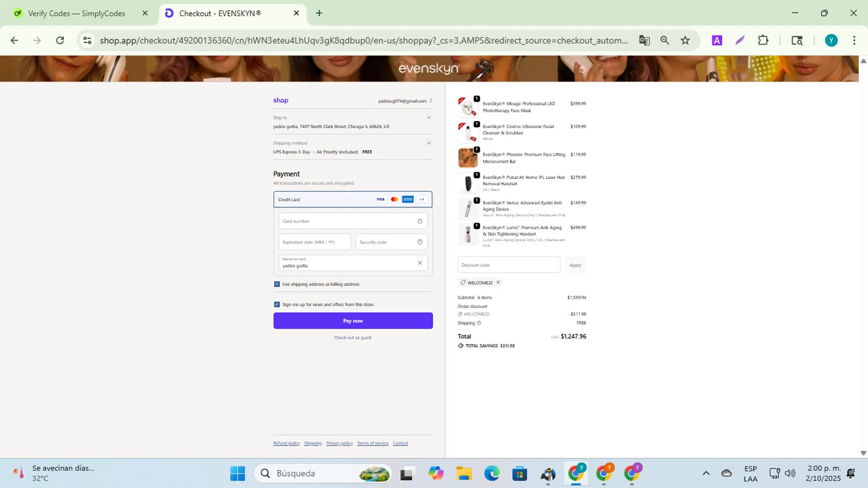Click the evenskyn logo banner

[429, 69]
